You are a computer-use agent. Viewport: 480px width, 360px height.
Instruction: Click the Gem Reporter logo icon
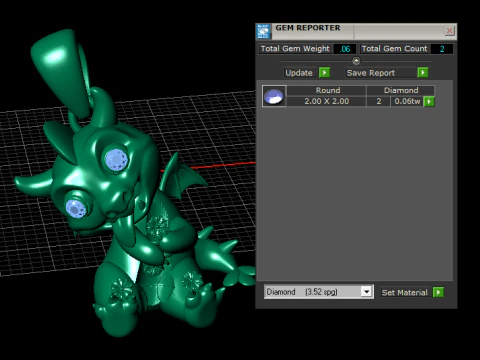(x=263, y=32)
